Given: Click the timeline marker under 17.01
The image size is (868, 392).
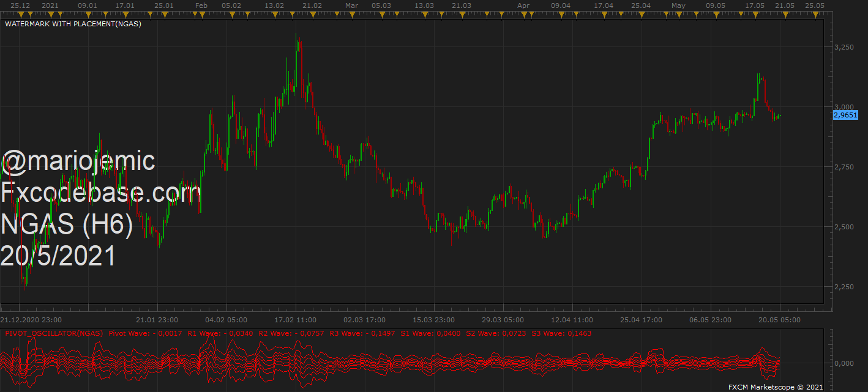Looking at the screenshot, I should (x=125, y=13).
